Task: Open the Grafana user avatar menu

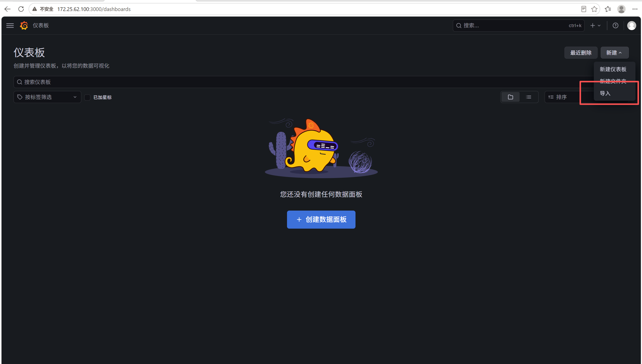Action: (631, 26)
